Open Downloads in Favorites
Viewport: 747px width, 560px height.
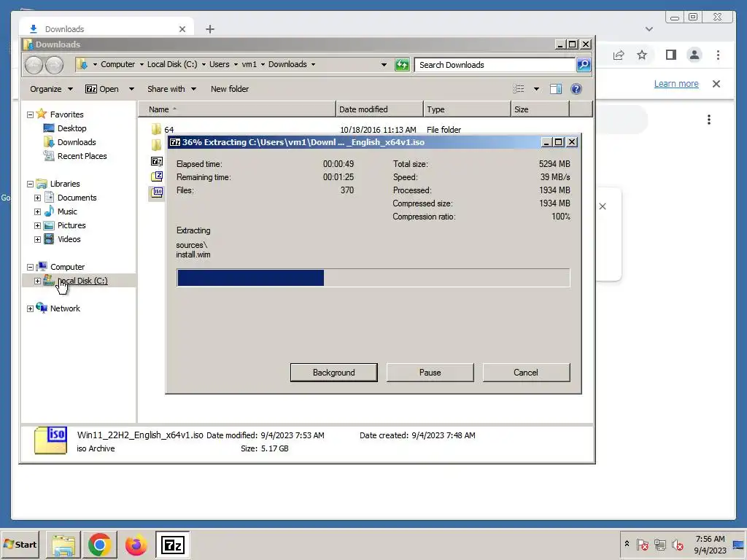(x=76, y=142)
